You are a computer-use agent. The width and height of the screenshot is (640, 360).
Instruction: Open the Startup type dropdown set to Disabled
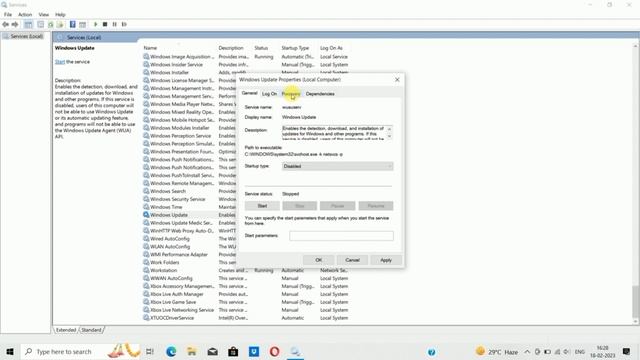(338, 166)
